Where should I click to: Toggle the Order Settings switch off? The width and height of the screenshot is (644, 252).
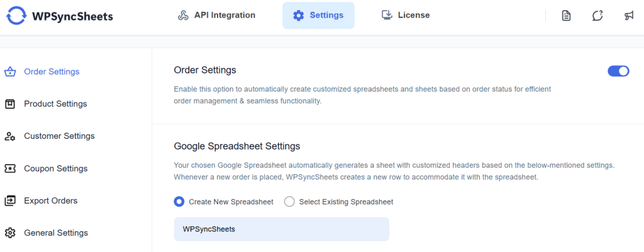point(618,71)
